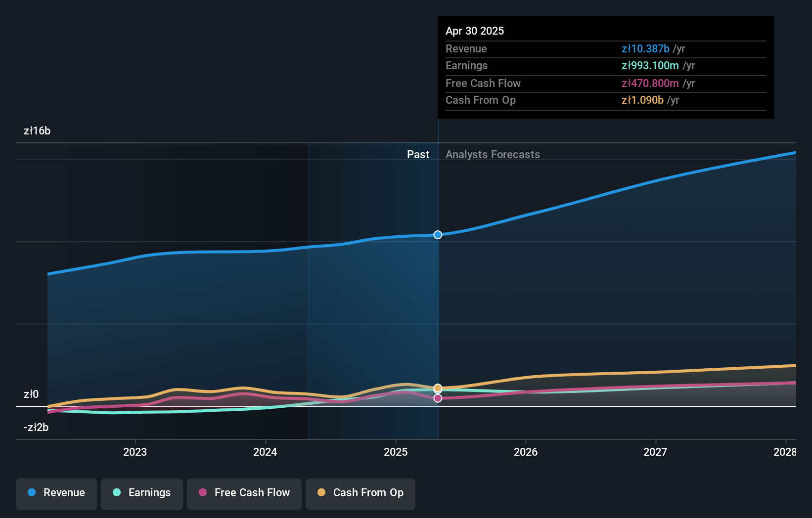Screen dimensions: 812x518
Task: Click the Free Cash Flow legend button
Action: (x=244, y=493)
